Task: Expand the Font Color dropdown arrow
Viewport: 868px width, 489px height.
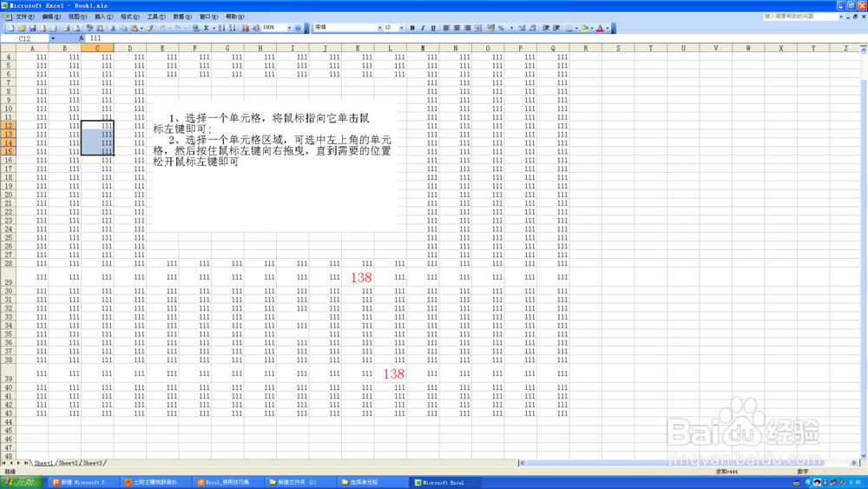Action: click(x=608, y=28)
